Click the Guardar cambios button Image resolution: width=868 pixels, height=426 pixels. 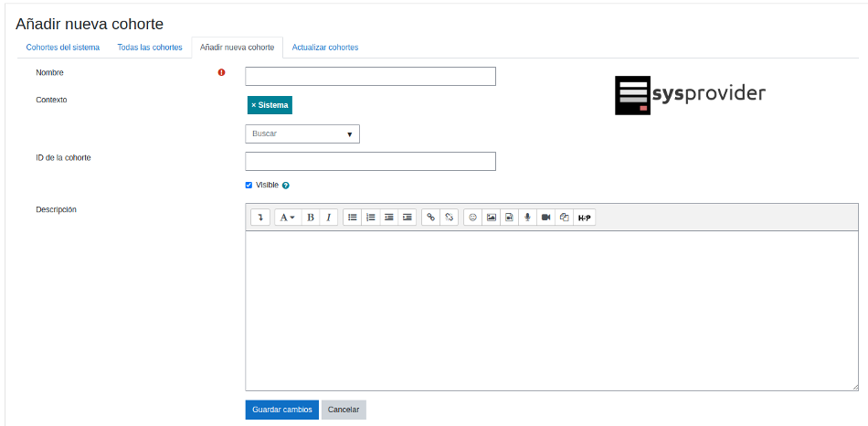click(281, 410)
